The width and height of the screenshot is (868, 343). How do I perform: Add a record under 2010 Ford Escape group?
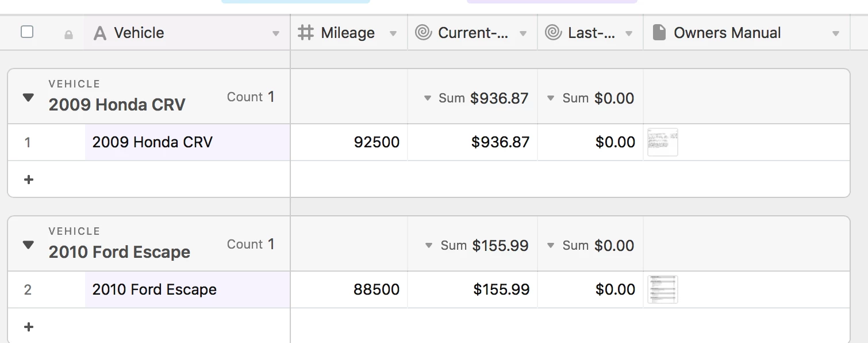[x=29, y=327]
